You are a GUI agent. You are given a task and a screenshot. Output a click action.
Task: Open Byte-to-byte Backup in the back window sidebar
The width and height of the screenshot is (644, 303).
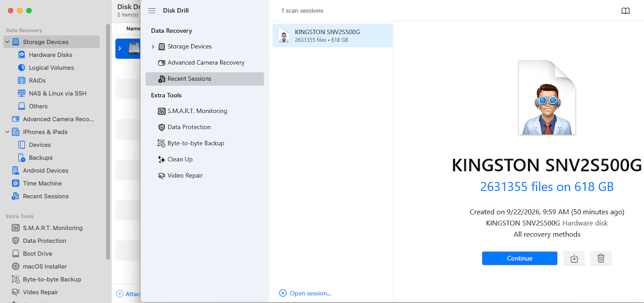click(51, 279)
